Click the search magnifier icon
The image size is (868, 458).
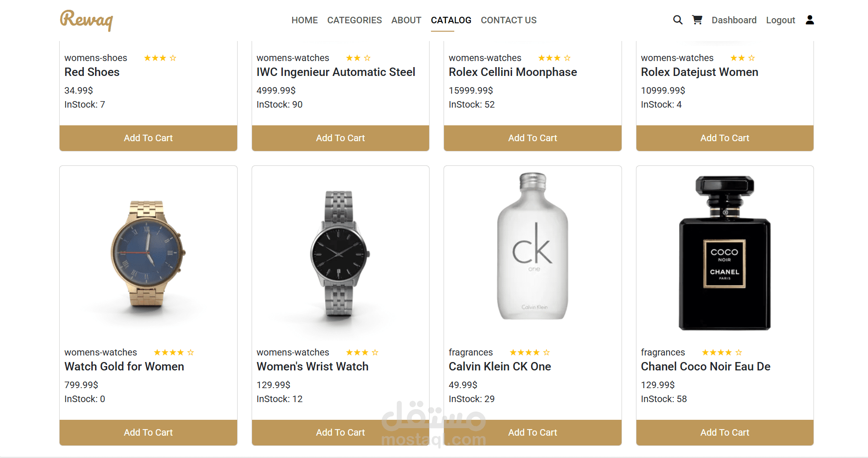click(677, 20)
